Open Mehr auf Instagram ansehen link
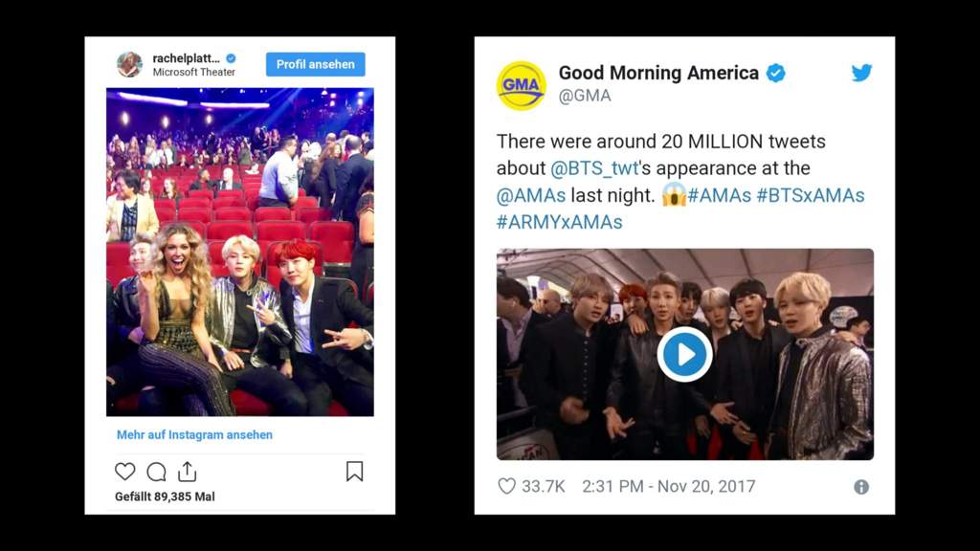Screen dimensions: 980x551 [194, 435]
